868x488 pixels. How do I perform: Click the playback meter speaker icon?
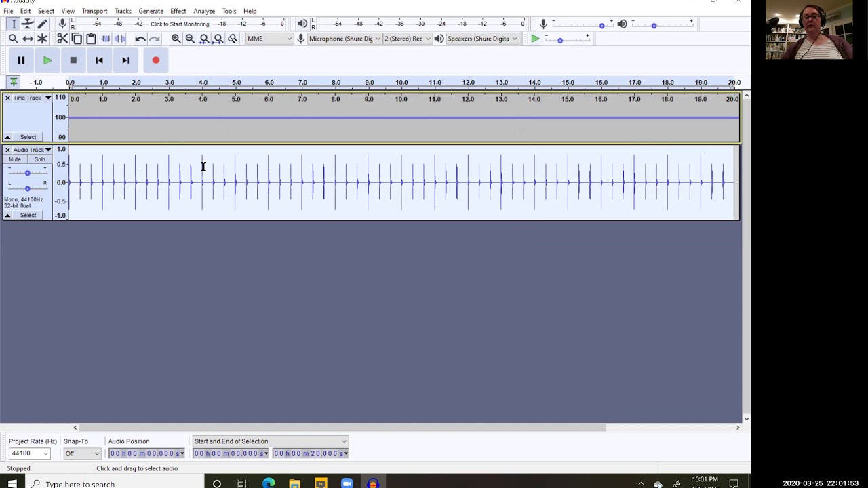click(302, 24)
